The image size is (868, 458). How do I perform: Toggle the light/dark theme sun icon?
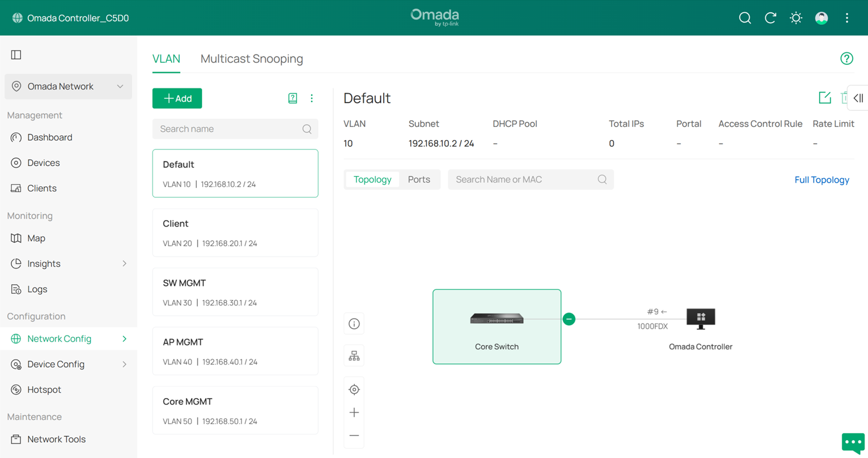coord(796,18)
